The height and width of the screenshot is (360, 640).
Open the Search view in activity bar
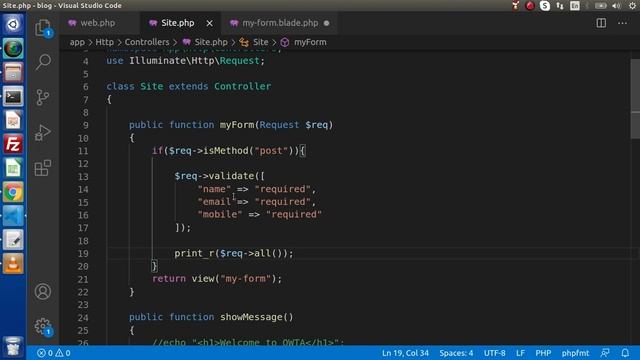(43, 62)
